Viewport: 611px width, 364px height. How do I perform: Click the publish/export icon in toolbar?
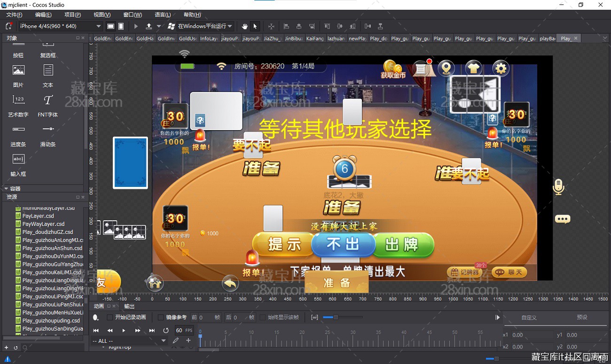click(x=149, y=26)
